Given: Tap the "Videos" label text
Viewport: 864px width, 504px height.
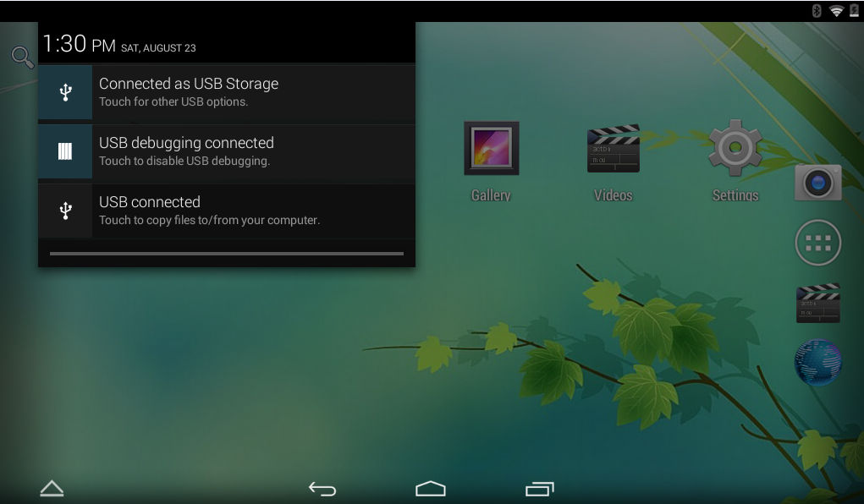Looking at the screenshot, I should coord(614,195).
